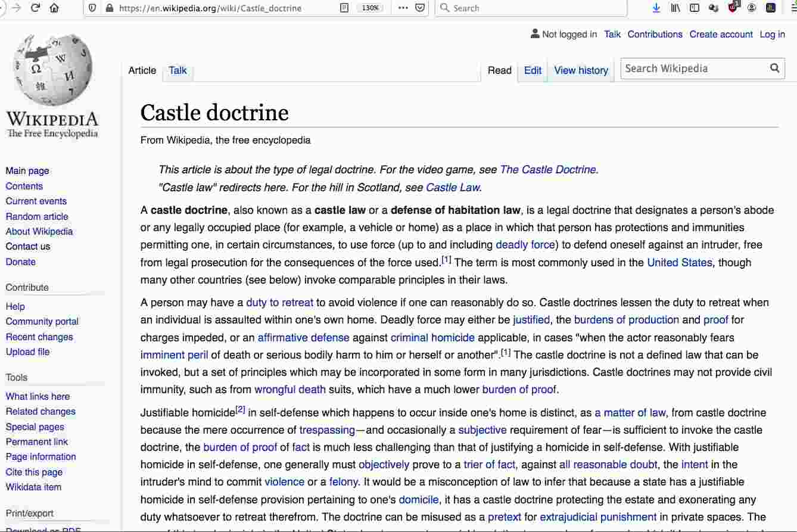Viewport: 797px width, 532px height.
Task: Open the 'duty to retreat' link
Action: [279, 303]
